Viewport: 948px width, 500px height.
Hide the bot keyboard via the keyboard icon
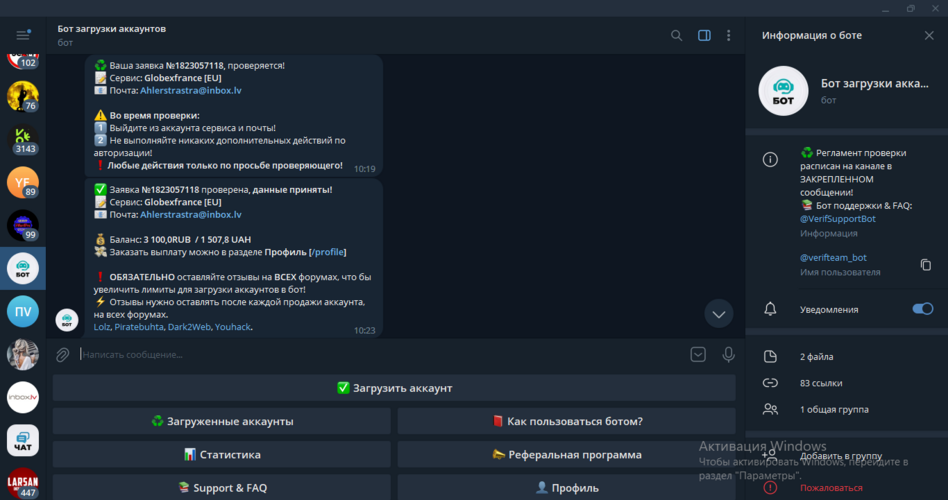pyautogui.click(x=698, y=355)
